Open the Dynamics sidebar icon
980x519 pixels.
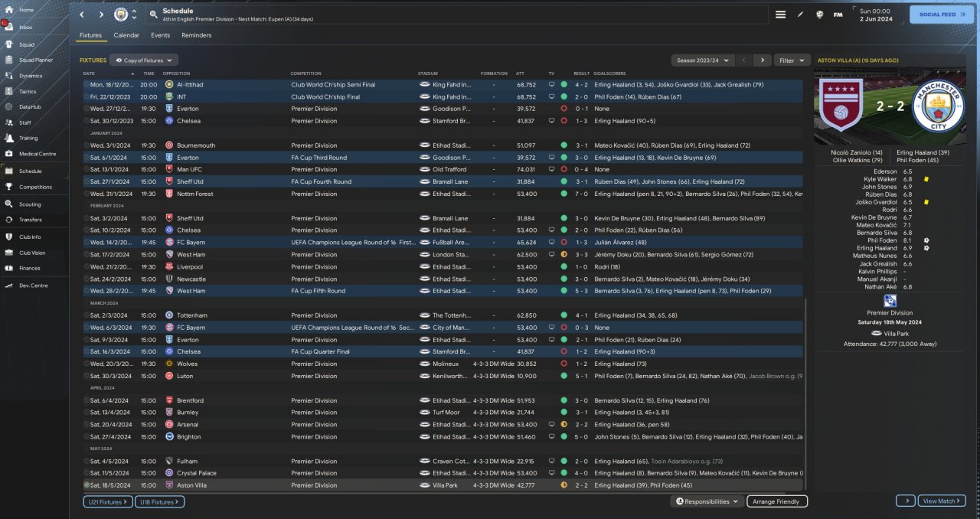(x=8, y=76)
